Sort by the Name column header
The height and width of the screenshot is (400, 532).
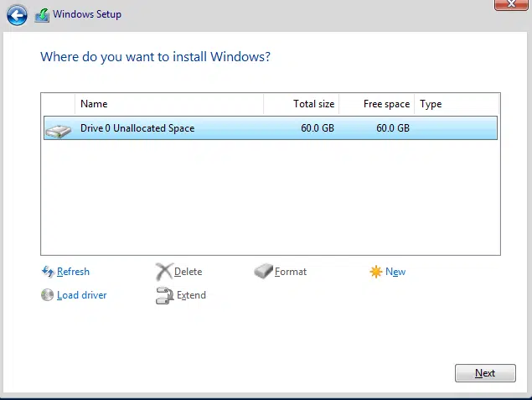[x=168, y=104]
